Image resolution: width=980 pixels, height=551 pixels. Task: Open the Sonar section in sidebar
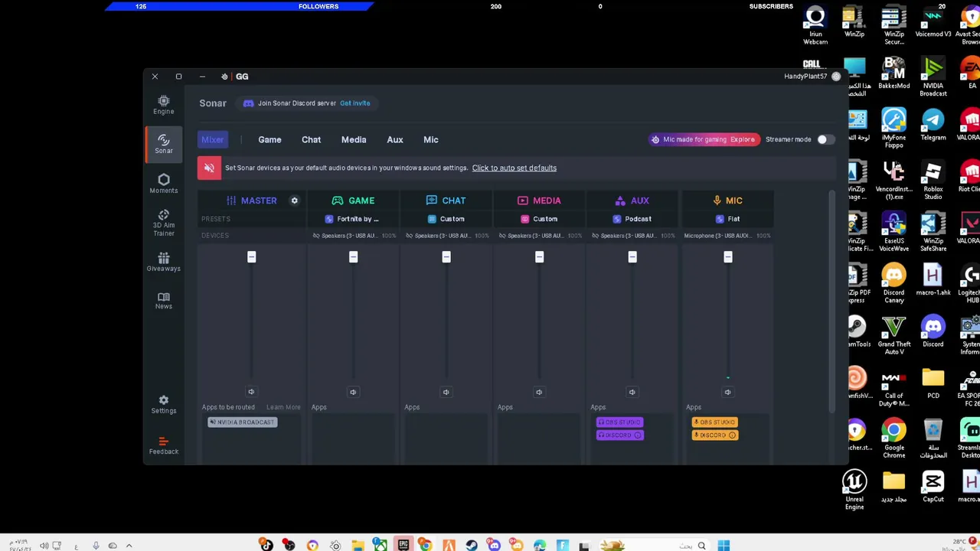[163, 143]
